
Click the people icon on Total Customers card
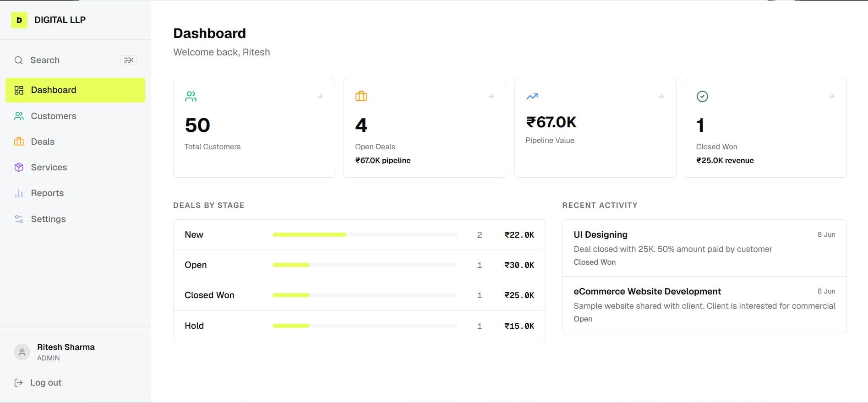[x=191, y=96]
